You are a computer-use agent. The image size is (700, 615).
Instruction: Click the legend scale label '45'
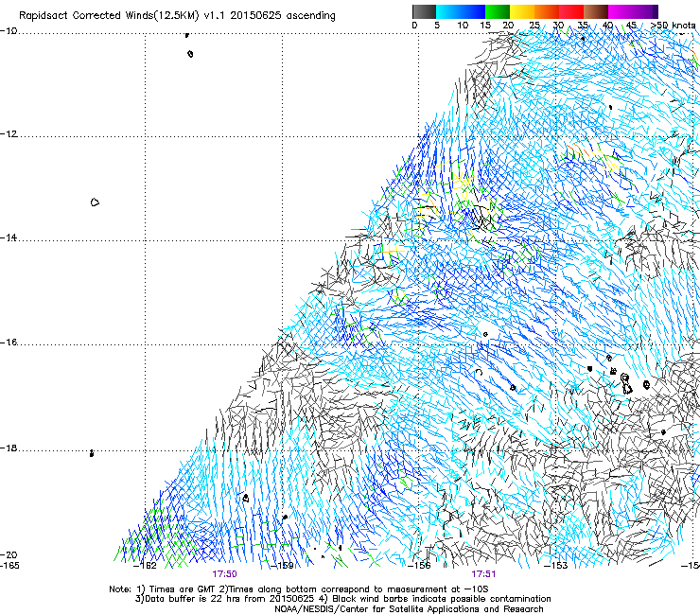[631, 26]
